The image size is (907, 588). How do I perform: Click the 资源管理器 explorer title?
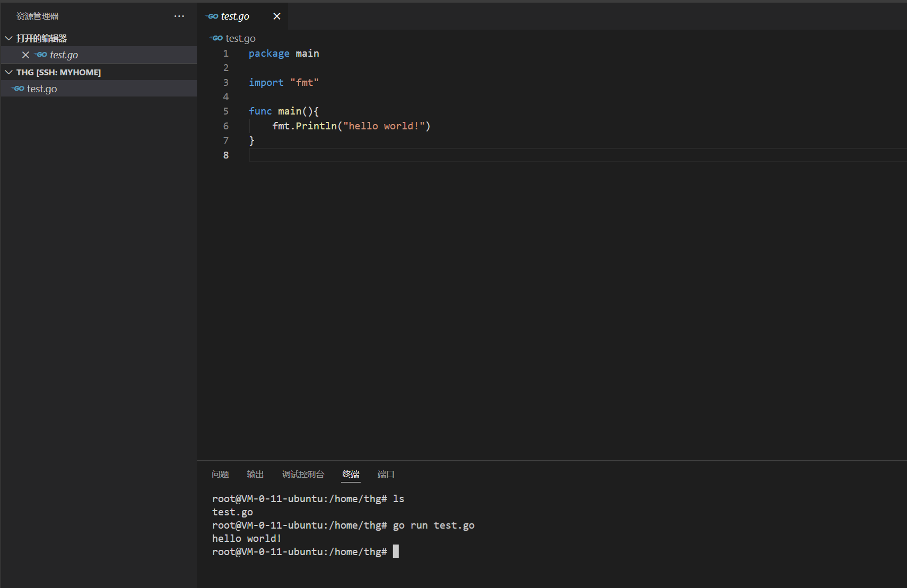pyautogui.click(x=37, y=16)
